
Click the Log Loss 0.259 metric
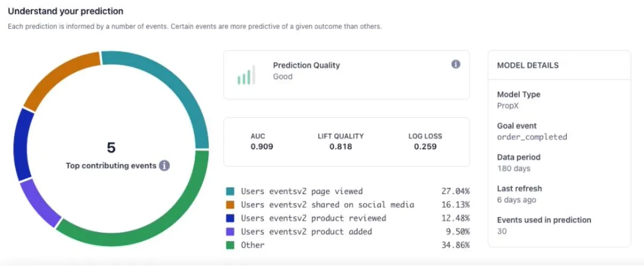point(425,141)
